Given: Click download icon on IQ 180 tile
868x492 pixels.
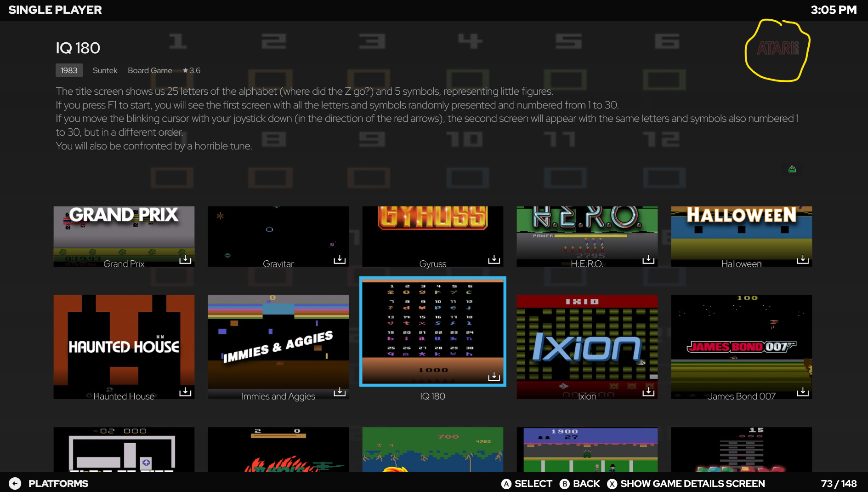Looking at the screenshot, I should [494, 377].
